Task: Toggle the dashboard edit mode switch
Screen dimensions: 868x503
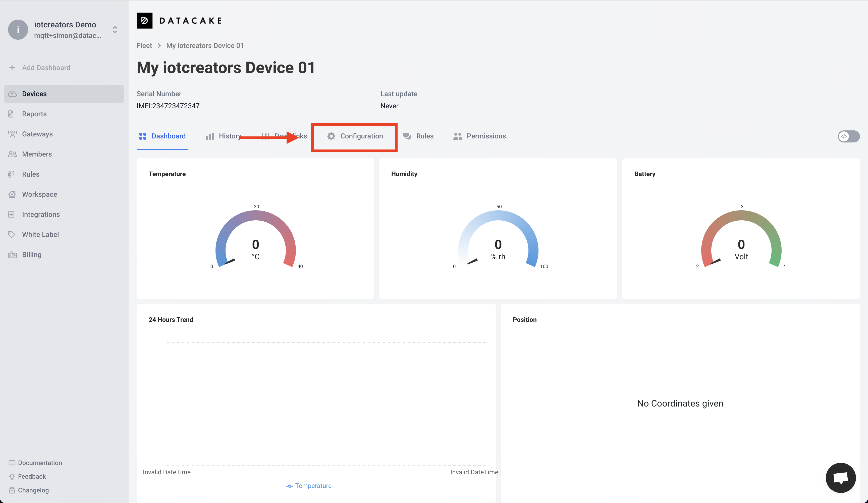Action: pyautogui.click(x=849, y=136)
